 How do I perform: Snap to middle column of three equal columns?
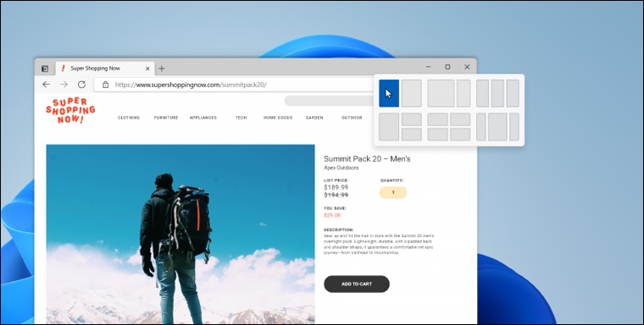coord(497,93)
